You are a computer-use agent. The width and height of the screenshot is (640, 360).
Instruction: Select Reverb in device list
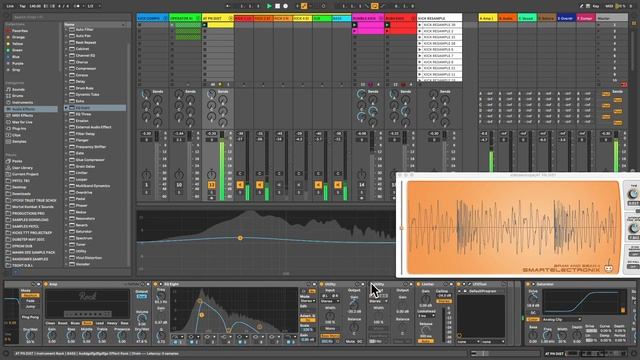pyautogui.click(x=82, y=225)
